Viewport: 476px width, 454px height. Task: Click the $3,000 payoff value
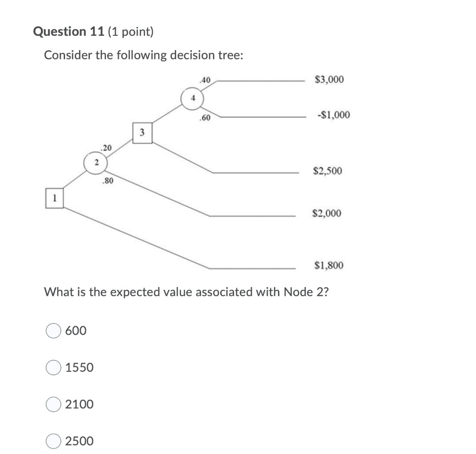330,79
